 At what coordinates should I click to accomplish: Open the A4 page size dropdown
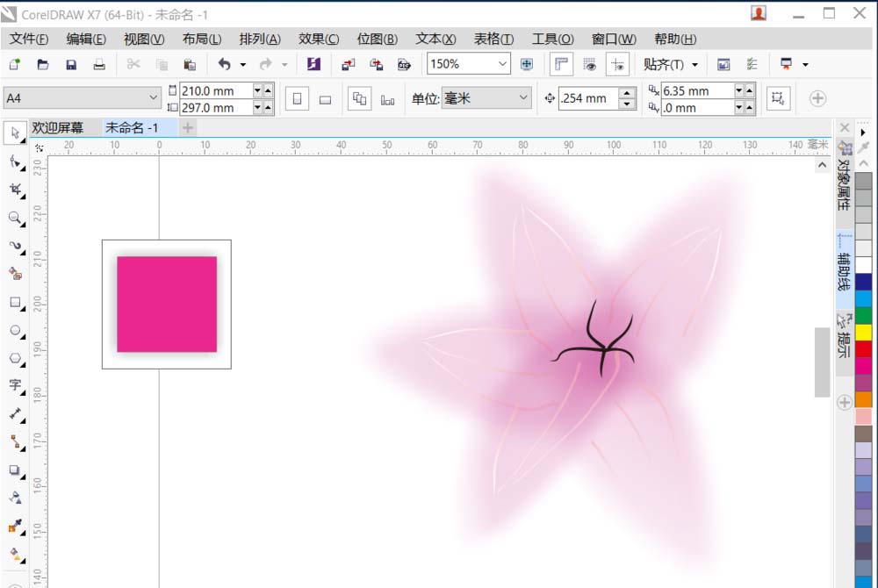click(153, 98)
